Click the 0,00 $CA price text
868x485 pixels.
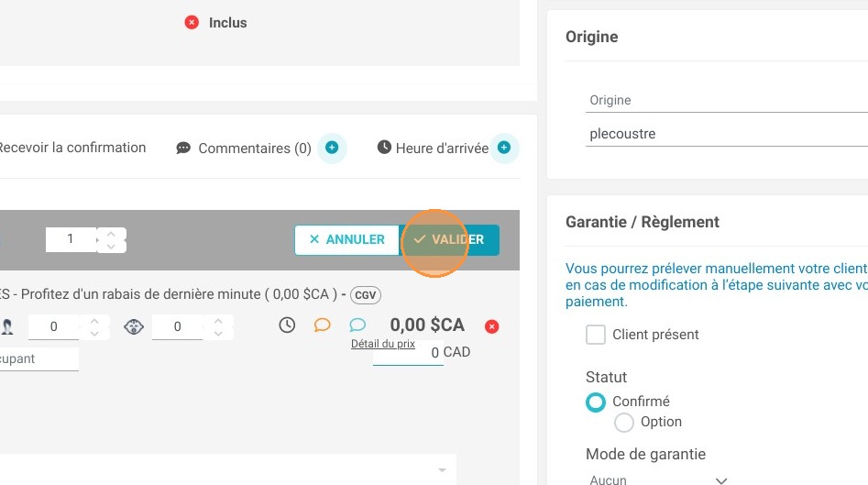(x=427, y=325)
